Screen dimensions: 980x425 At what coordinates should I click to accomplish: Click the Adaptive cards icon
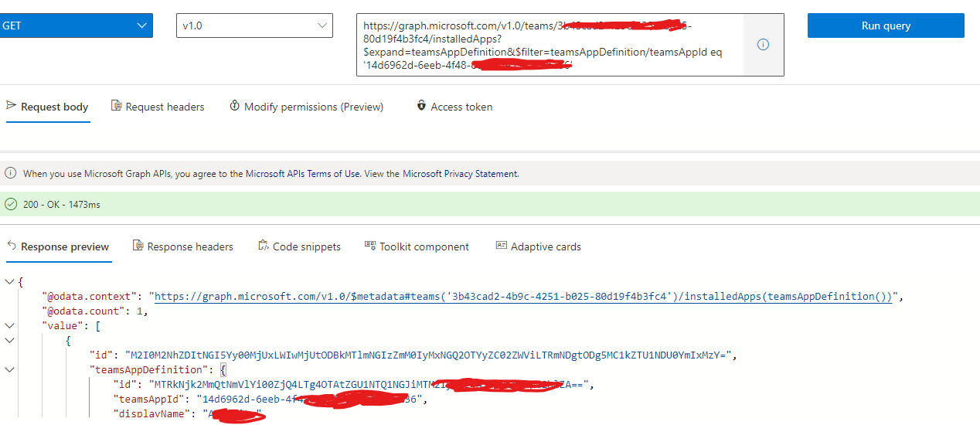pyautogui.click(x=501, y=246)
